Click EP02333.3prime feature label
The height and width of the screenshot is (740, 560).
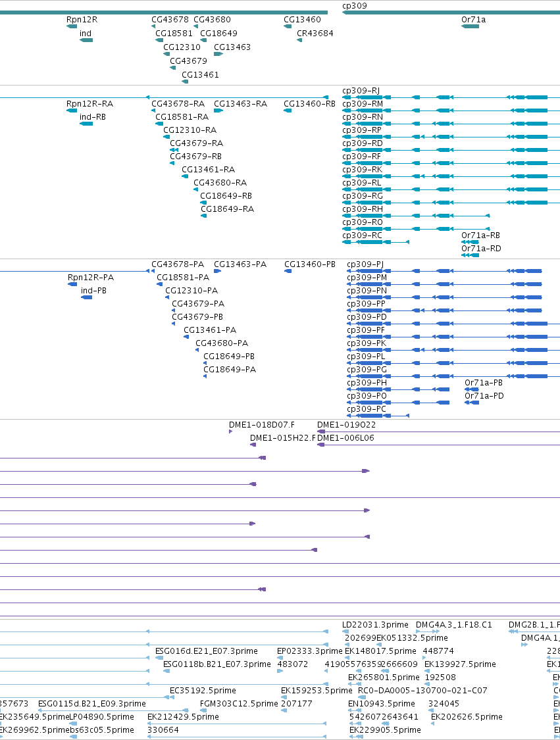(309, 651)
